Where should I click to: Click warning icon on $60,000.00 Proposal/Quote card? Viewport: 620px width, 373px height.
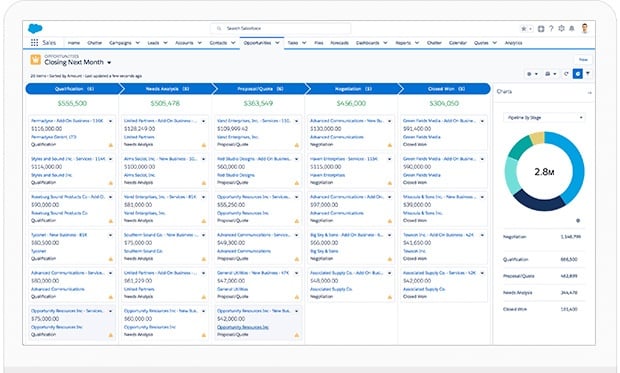(x=297, y=183)
